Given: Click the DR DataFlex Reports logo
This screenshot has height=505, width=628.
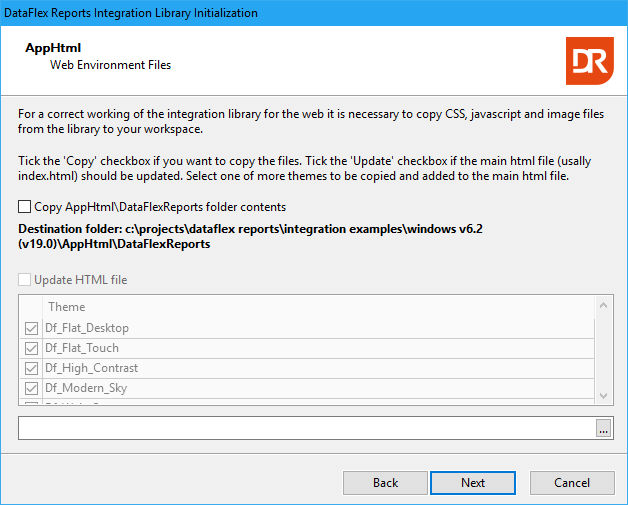Looking at the screenshot, I should tap(590, 61).
